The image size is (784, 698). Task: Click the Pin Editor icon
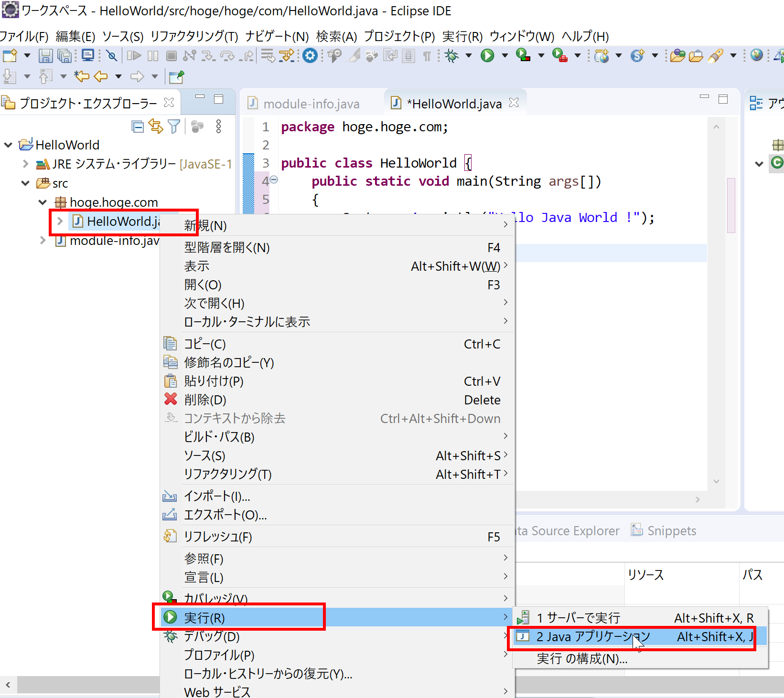pos(176,76)
